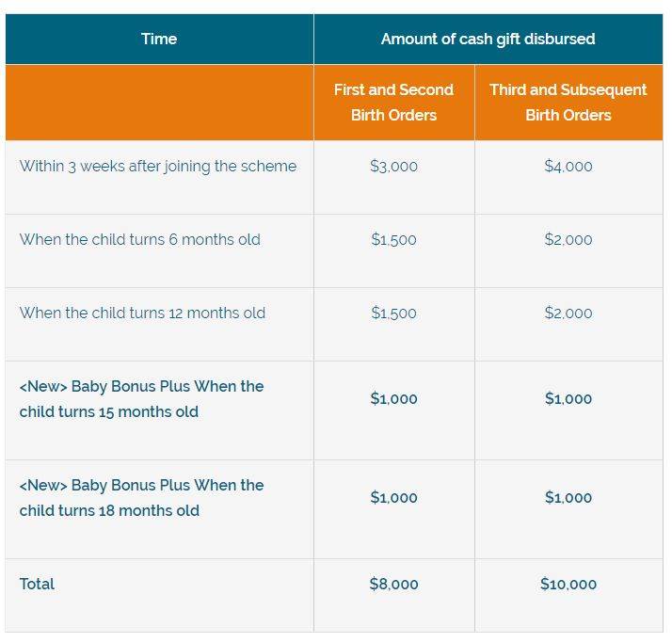Select the $10,000 total amount
The width and height of the screenshot is (672, 643).
click(568, 584)
